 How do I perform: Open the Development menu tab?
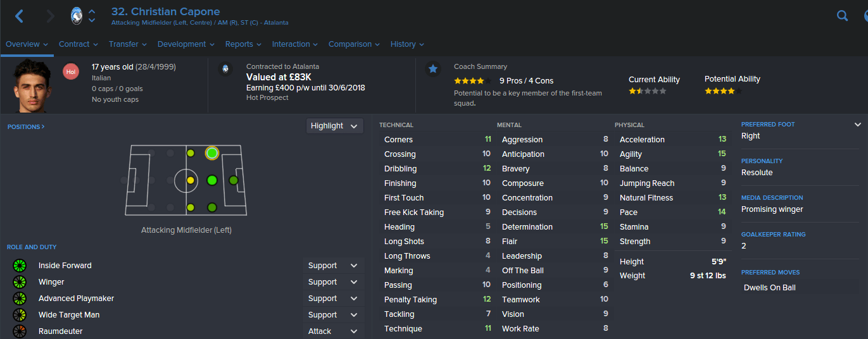pos(186,44)
